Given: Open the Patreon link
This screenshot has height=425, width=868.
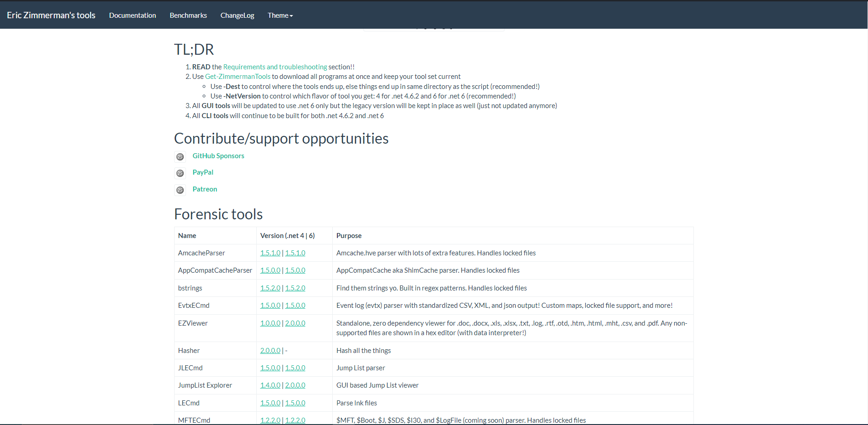Looking at the screenshot, I should click(205, 189).
